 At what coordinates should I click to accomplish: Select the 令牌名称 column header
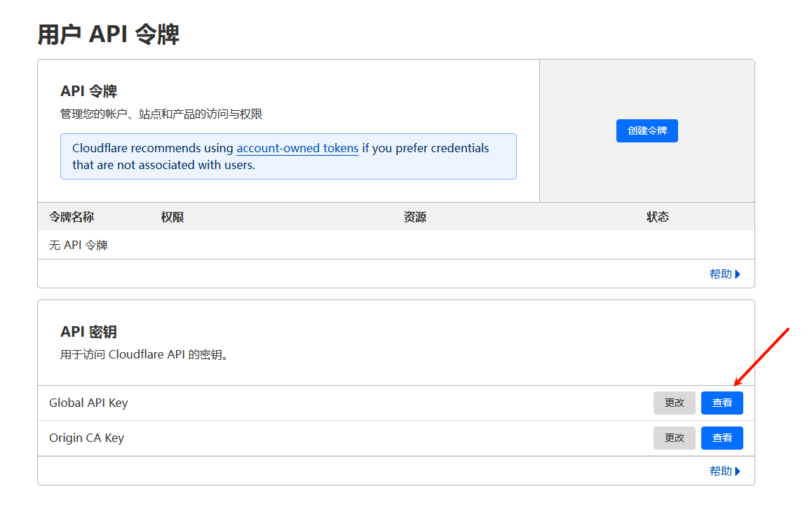click(72, 217)
